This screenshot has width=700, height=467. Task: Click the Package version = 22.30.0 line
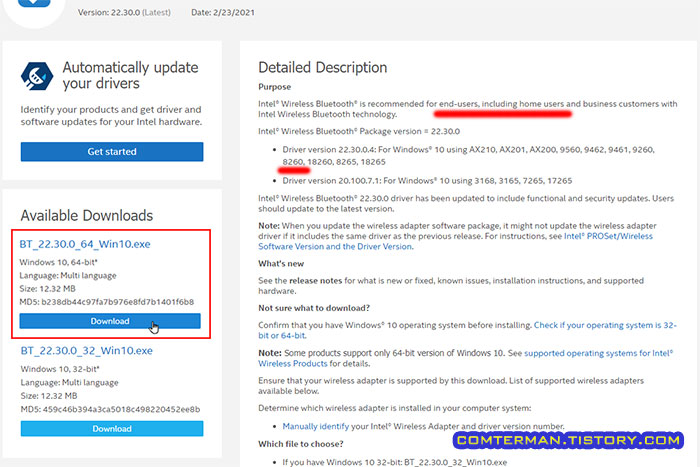coord(359,132)
